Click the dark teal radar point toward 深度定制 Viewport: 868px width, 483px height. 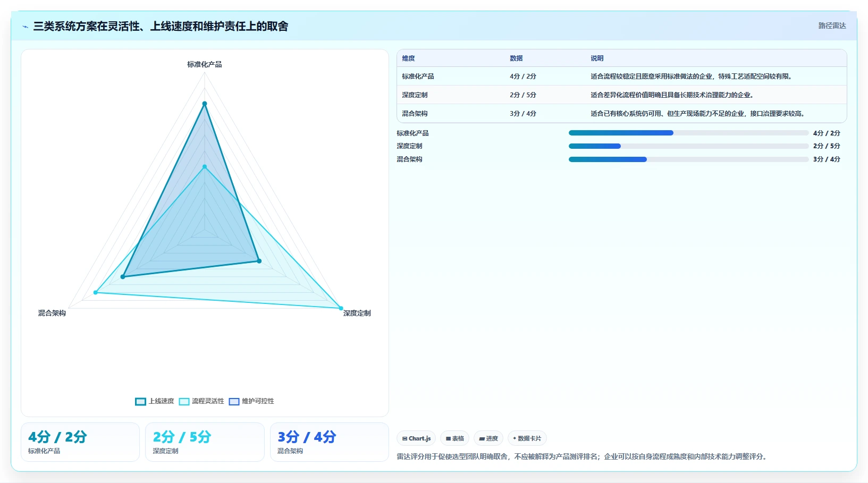(259, 261)
